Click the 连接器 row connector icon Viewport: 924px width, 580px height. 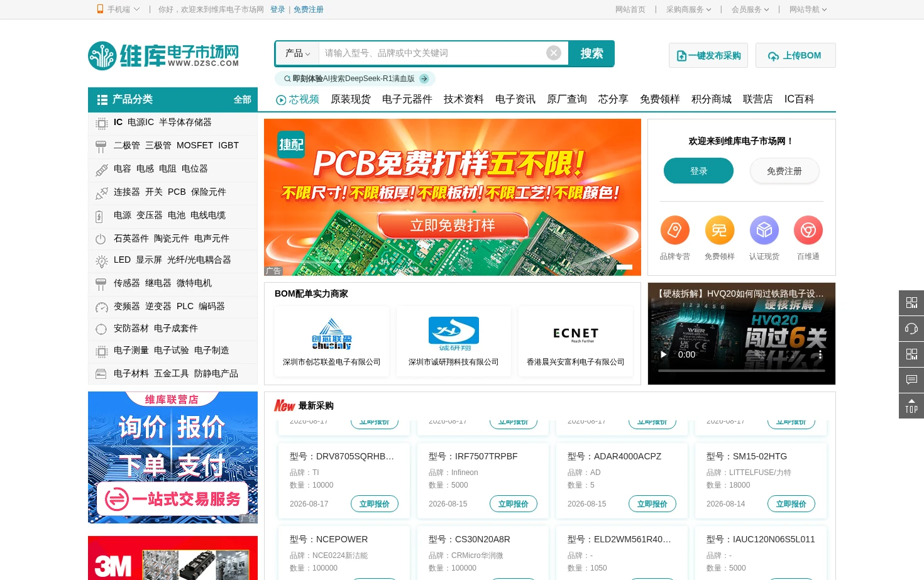point(101,193)
